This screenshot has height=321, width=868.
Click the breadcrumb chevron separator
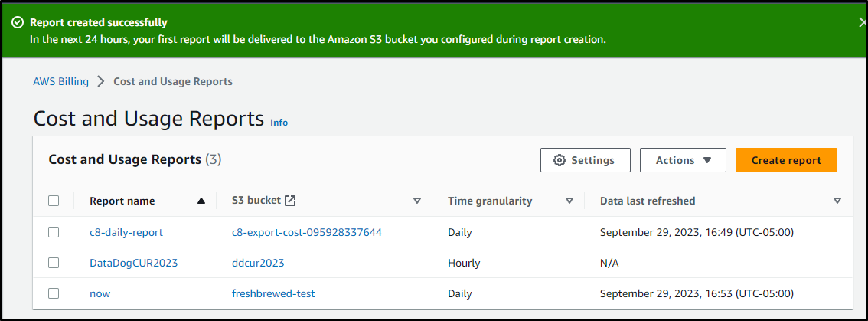pos(101,81)
